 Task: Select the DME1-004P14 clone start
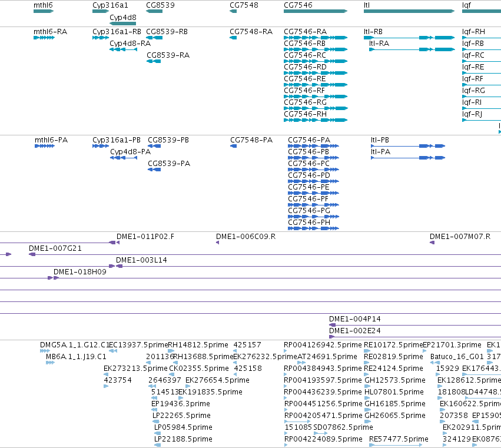pyautogui.click(x=332, y=325)
